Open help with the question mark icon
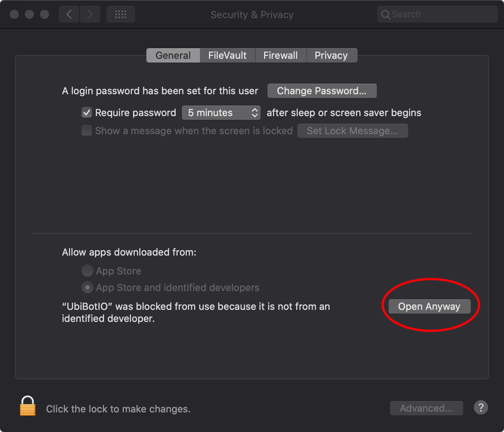504x432 pixels. pyautogui.click(x=481, y=407)
